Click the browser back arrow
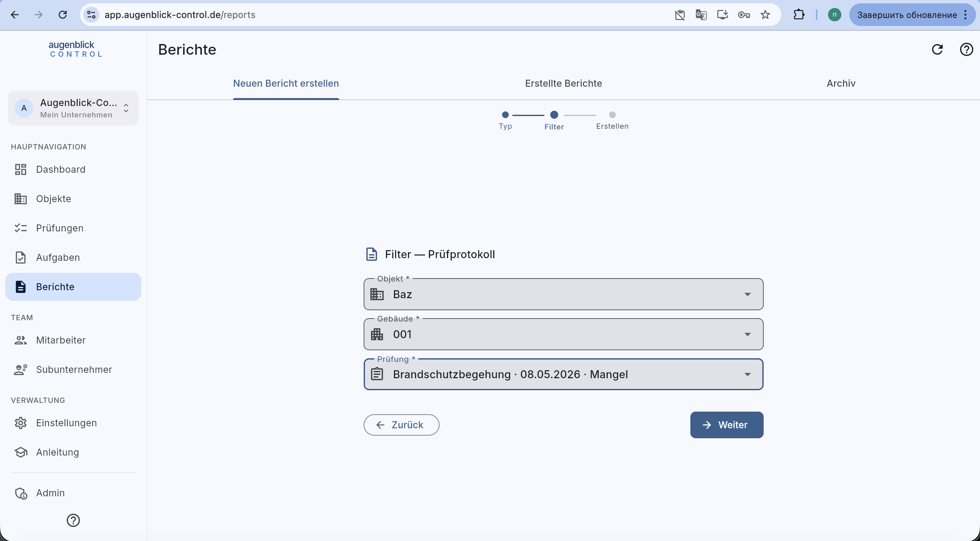Screen dimensions: 980x541 pyautogui.click(x=15, y=15)
